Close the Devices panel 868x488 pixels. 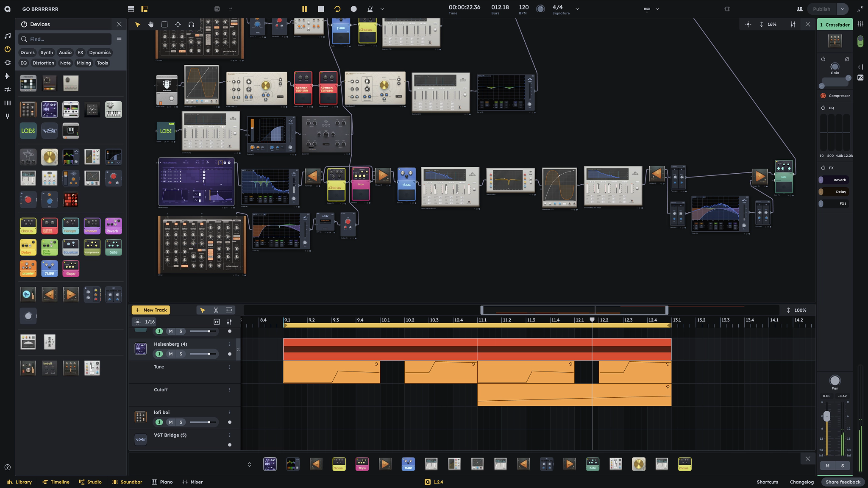[119, 24]
